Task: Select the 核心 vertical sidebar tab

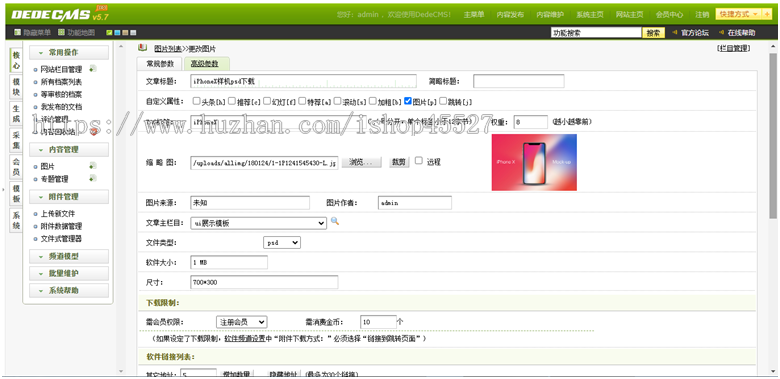Action: point(16,60)
